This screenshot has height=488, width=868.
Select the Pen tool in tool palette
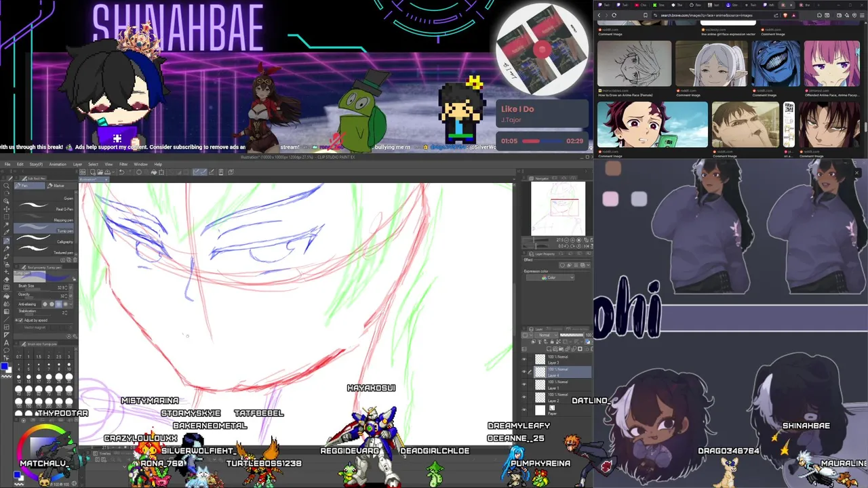pos(6,241)
